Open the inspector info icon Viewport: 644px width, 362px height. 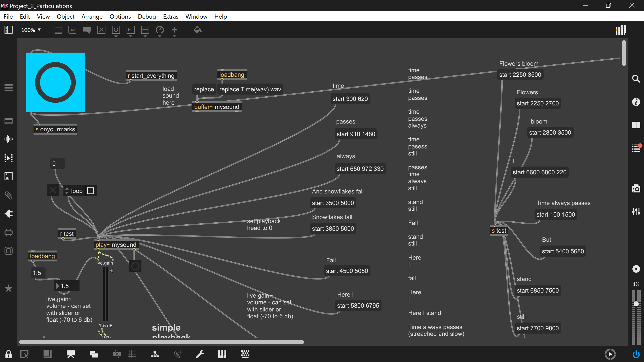636,102
